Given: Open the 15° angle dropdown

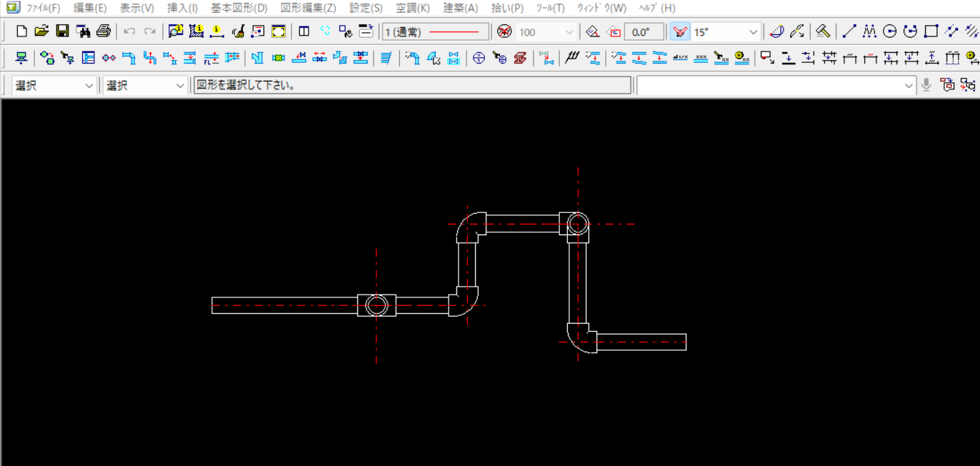Looking at the screenshot, I should [x=754, y=31].
